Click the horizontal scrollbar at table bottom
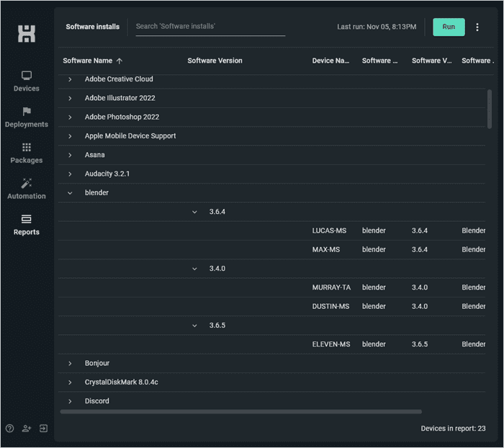Viewport: 504px width, 448px height. (x=240, y=412)
